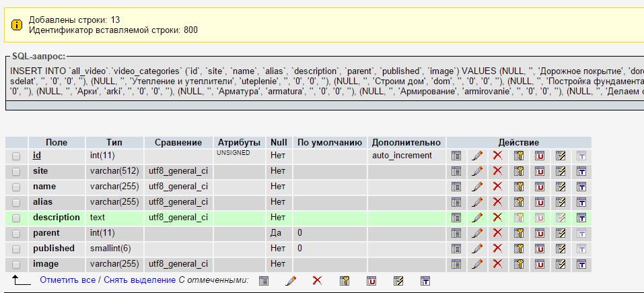
Task: Add fulltext index on the image field
Action: point(581,264)
